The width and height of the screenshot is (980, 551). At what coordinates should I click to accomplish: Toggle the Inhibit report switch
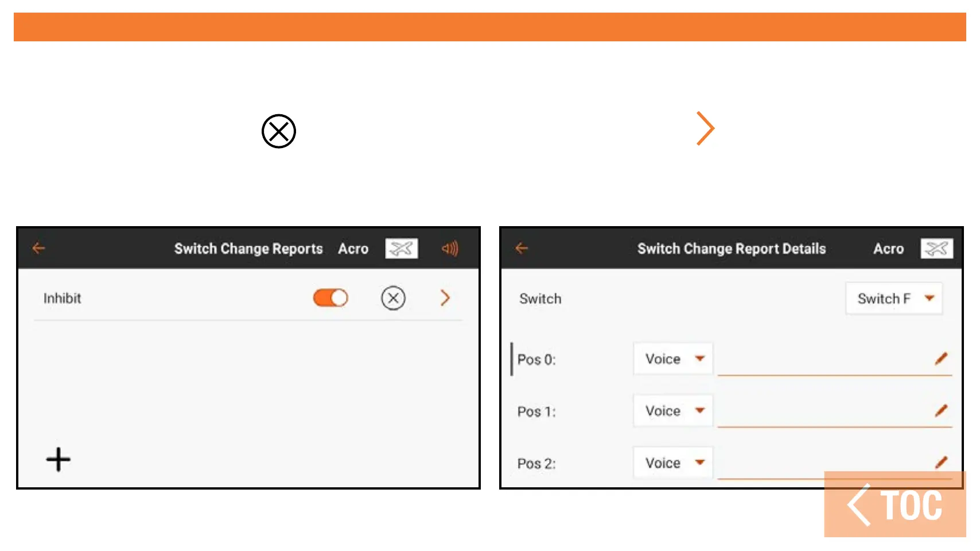[330, 298]
